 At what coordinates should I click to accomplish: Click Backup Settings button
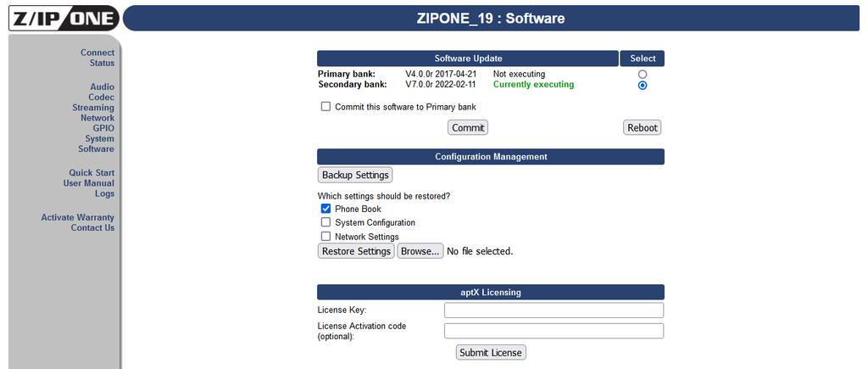tap(355, 175)
